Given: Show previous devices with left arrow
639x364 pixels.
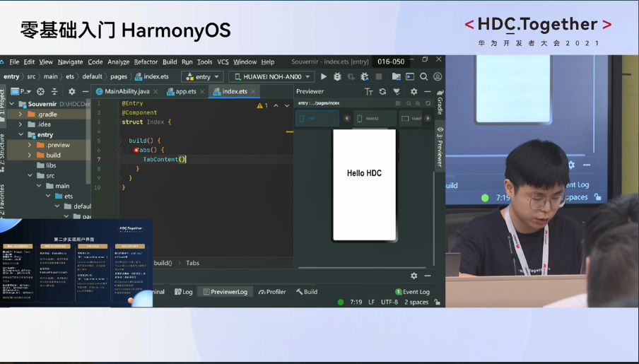Looking at the screenshot, I should pyautogui.click(x=347, y=118).
